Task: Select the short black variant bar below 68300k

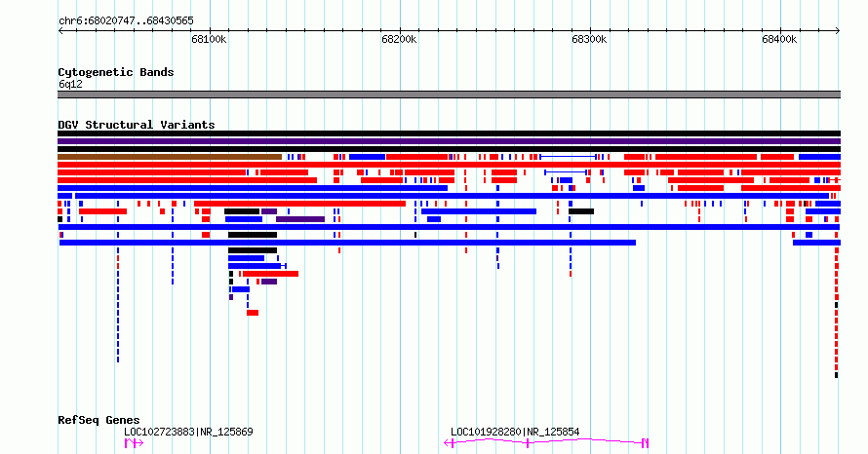Action: pyautogui.click(x=581, y=211)
